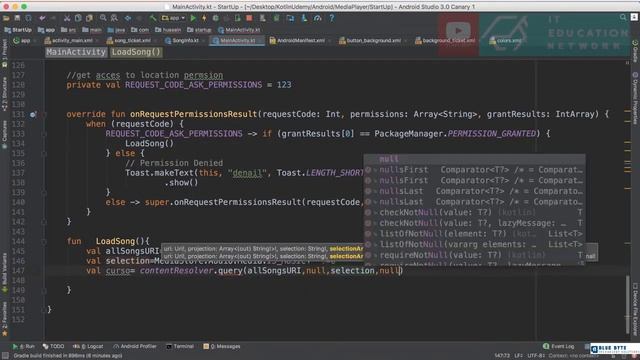The width and height of the screenshot is (640, 360).
Task: Open the Favorites sidebar panel
Action: coord(4,318)
